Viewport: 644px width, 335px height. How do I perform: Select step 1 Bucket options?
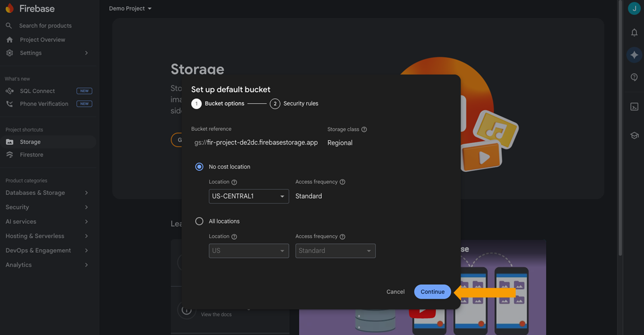click(218, 103)
